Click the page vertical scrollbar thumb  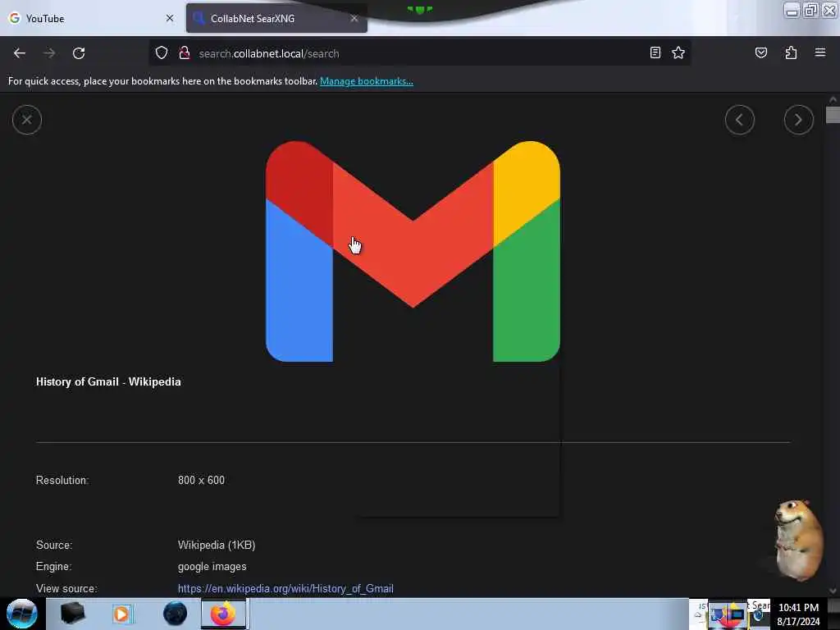pyautogui.click(x=833, y=115)
